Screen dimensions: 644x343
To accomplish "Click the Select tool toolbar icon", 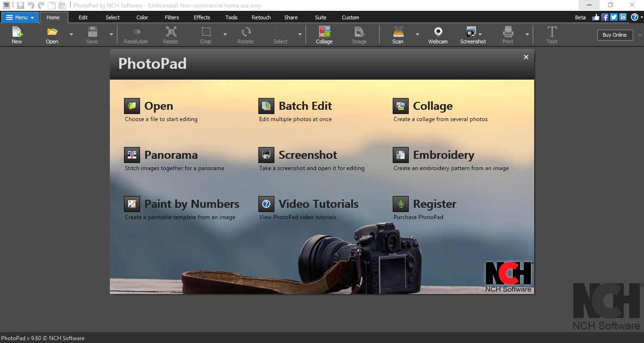I will click(281, 32).
